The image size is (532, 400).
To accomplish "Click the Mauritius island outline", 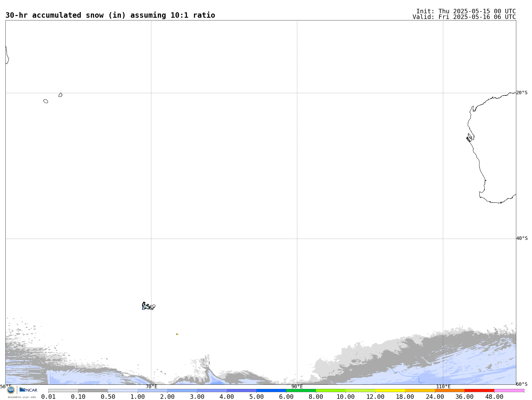I will coord(60,95).
